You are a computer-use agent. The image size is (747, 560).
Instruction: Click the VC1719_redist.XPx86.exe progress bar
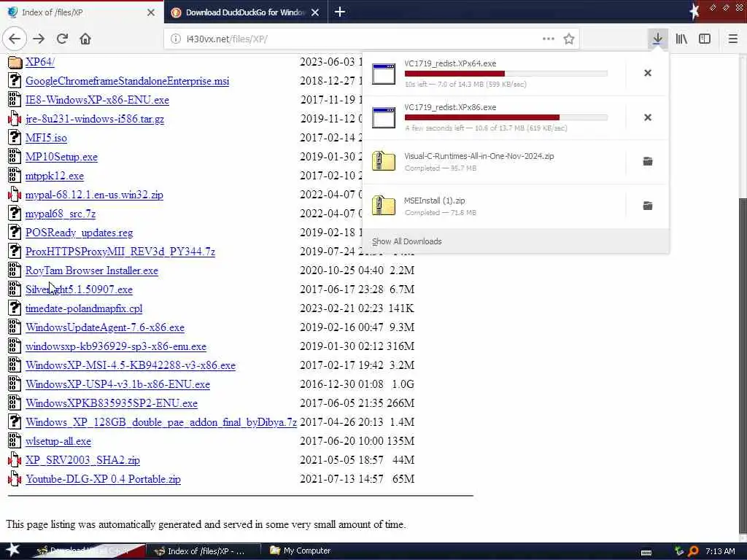506,117
